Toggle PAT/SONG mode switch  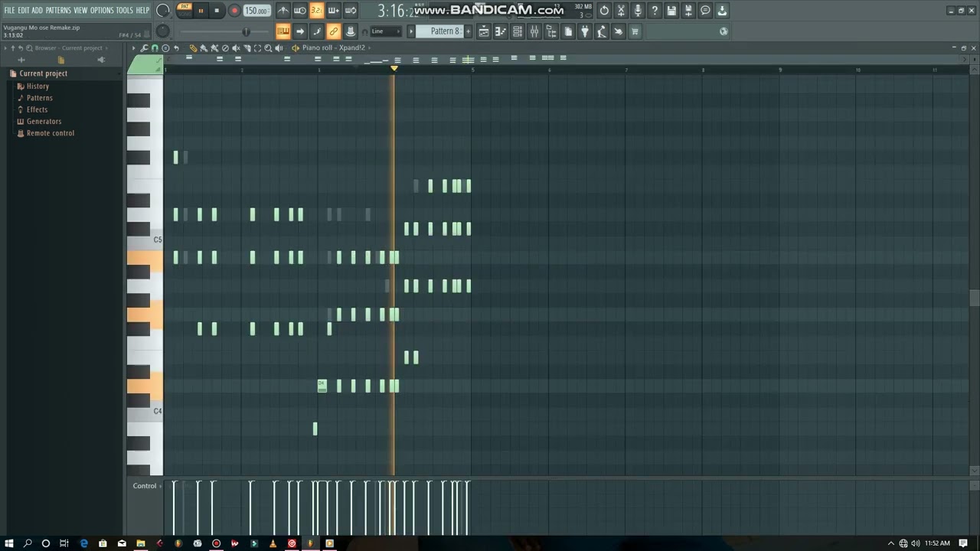(184, 10)
